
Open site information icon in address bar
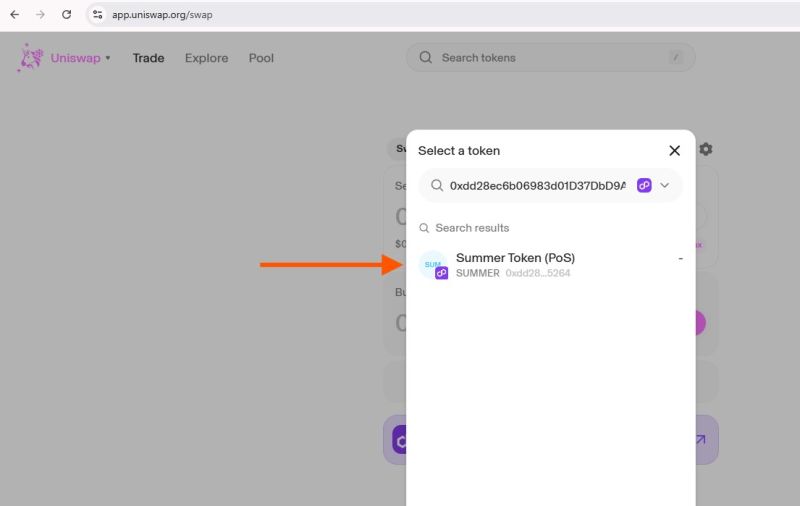tap(98, 15)
